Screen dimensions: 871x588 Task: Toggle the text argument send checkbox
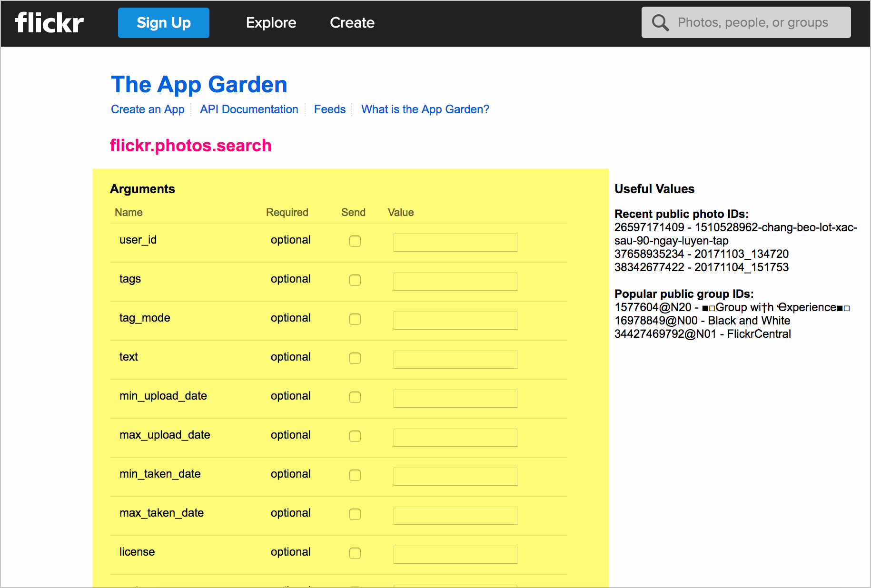pyautogui.click(x=355, y=358)
